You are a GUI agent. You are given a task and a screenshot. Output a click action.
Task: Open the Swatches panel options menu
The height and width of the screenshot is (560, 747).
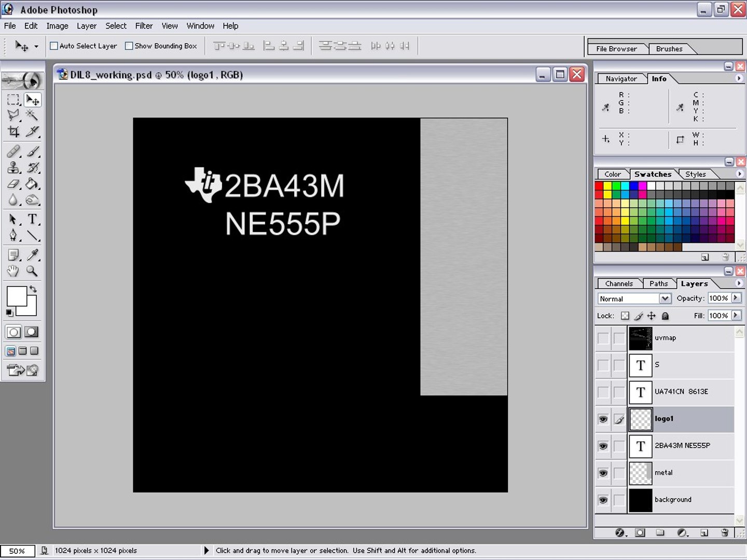coord(739,174)
